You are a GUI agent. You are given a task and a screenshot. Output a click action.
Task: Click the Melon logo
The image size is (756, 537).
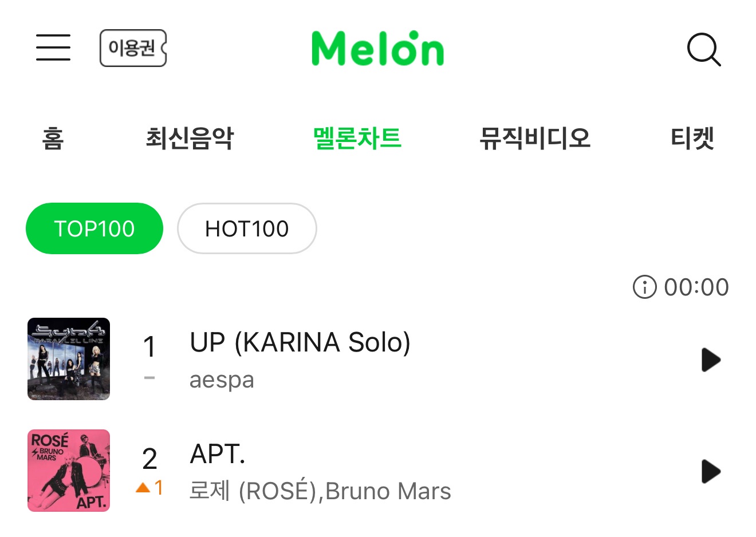377,49
